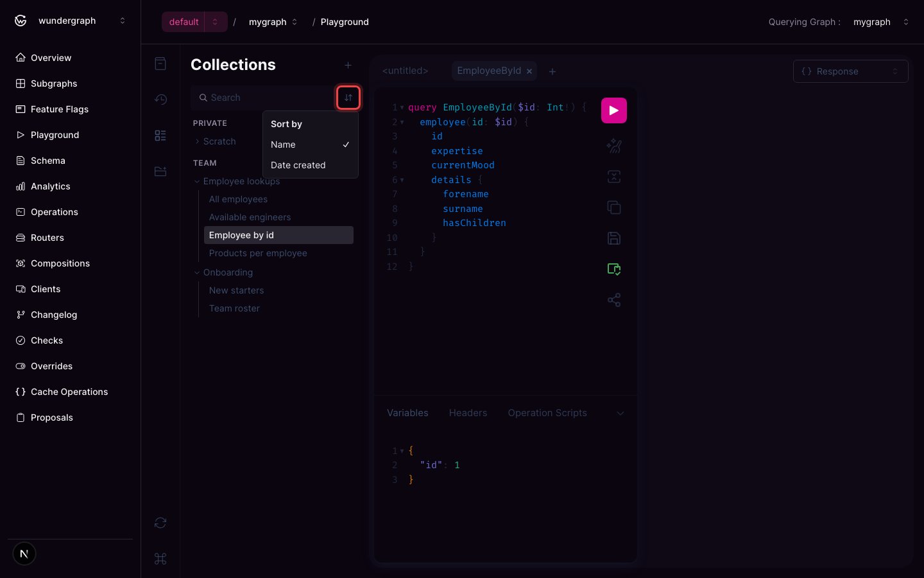Open the Variables tab
The width and height of the screenshot is (924, 578).
coord(407,413)
